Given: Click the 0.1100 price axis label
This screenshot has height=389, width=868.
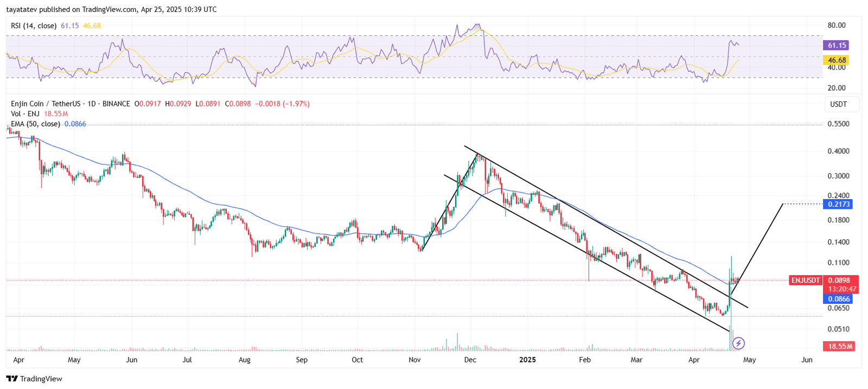Looking at the screenshot, I should (x=838, y=263).
